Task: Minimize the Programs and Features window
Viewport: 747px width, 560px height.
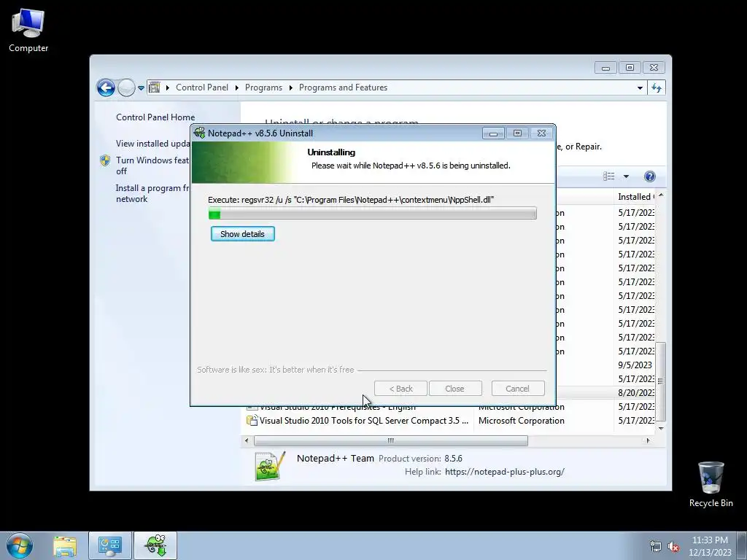Action: tap(605, 68)
